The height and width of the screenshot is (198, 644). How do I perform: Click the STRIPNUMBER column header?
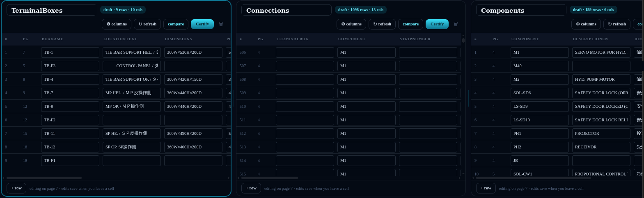point(415,39)
